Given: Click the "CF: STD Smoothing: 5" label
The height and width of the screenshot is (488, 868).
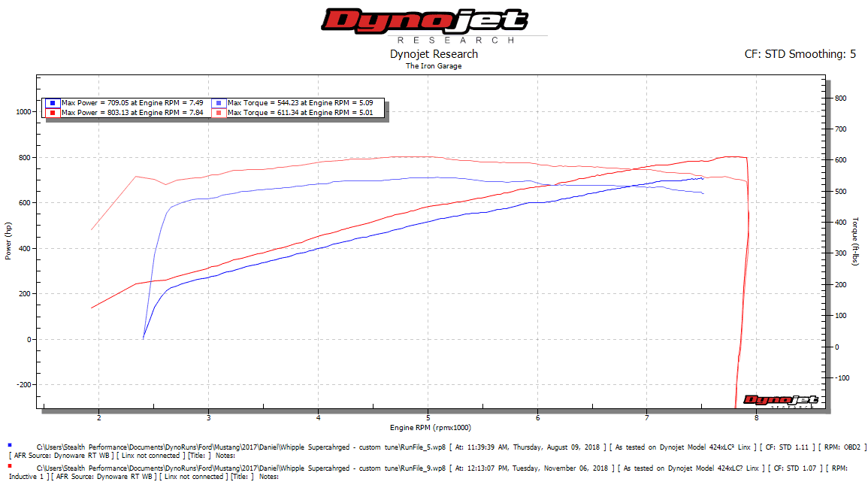Looking at the screenshot, I should (x=800, y=54).
